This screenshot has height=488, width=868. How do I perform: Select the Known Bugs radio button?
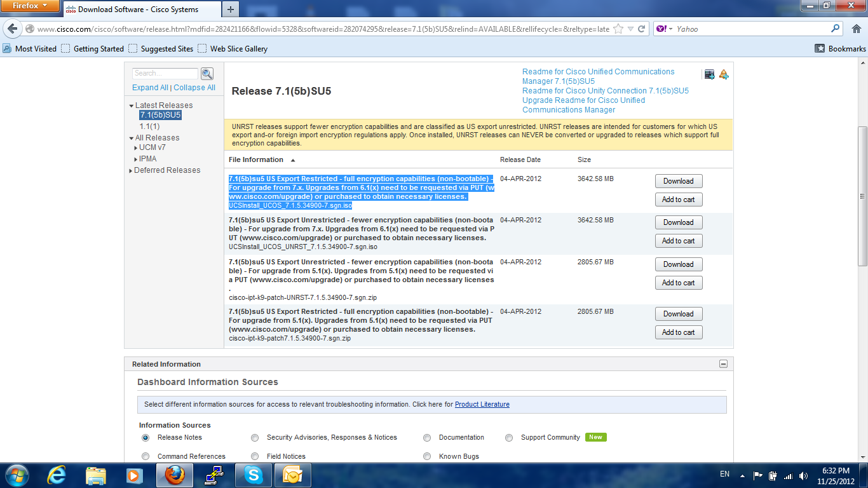427,456
